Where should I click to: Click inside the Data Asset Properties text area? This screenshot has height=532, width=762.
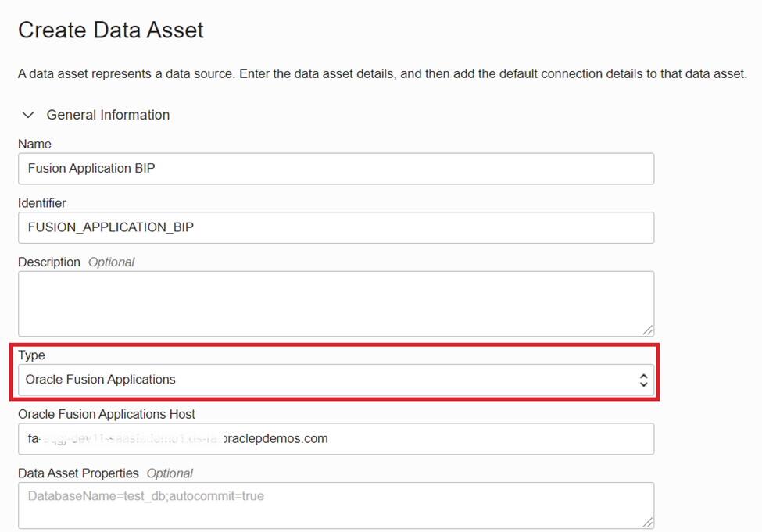336,505
